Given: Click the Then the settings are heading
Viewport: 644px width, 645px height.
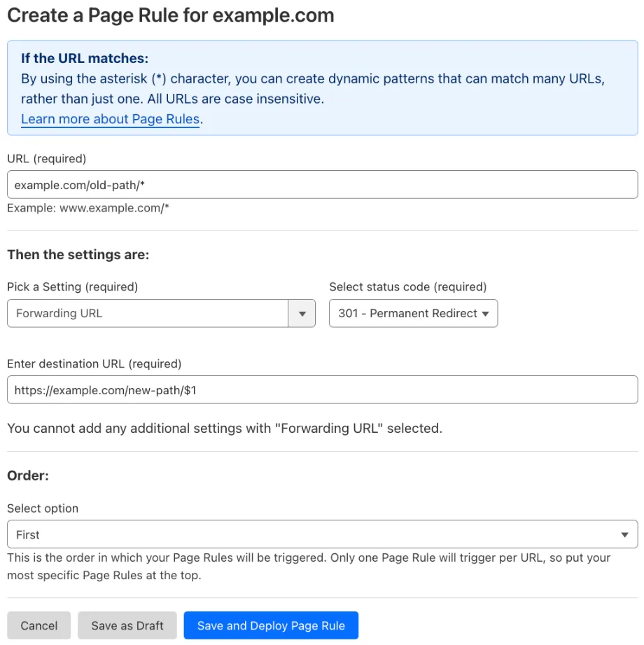Looking at the screenshot, I should 78,254.
